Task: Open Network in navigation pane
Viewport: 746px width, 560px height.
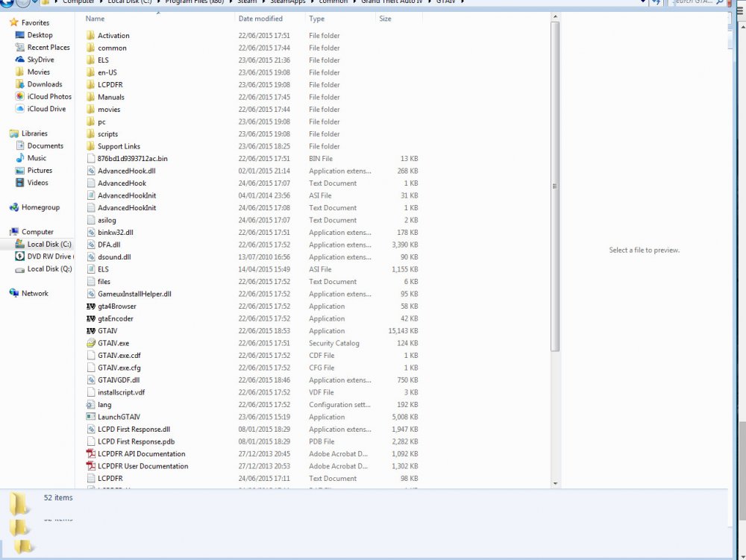Action: tap(35, 293)
